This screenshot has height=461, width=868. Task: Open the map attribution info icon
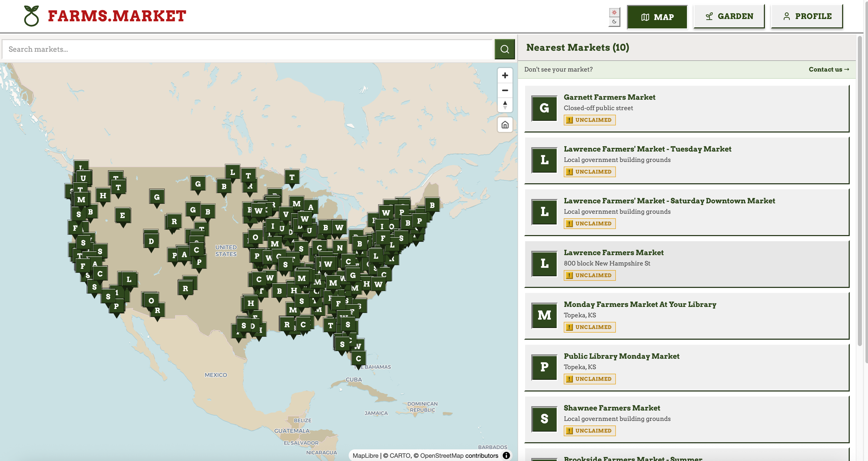click(506, 455)
